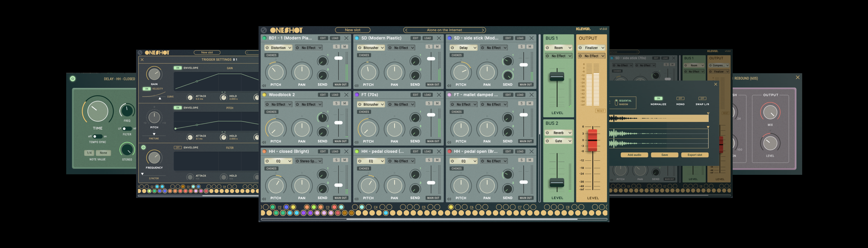Toggle the EQ power icon in the HH - closed (Bright) slot

tap(267, 161)
